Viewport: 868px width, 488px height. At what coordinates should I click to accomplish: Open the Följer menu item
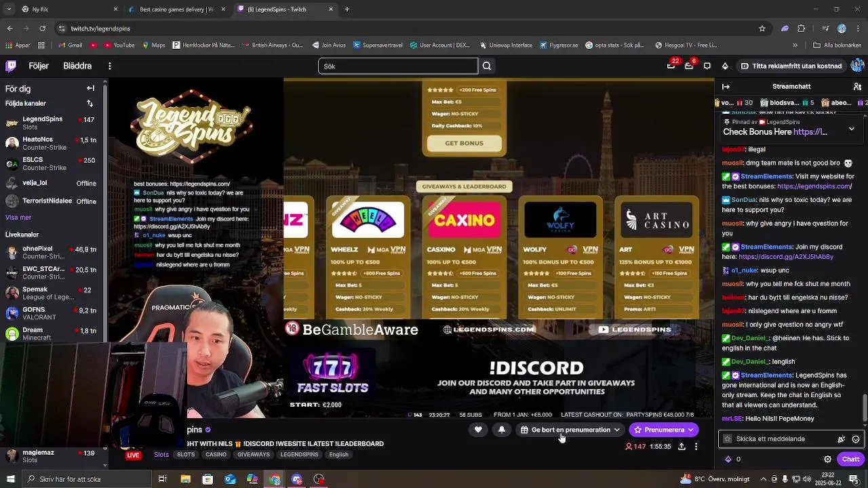click(x=39, y=66)
